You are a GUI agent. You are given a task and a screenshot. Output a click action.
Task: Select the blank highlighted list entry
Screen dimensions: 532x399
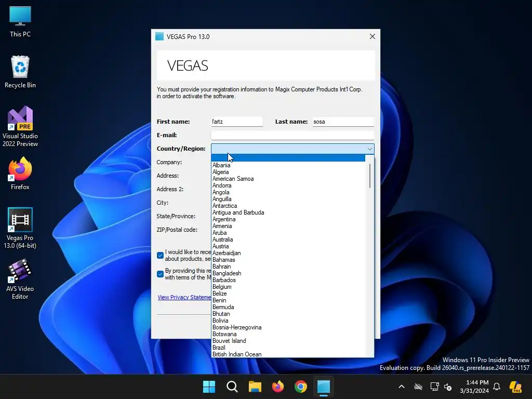[288, 158]
